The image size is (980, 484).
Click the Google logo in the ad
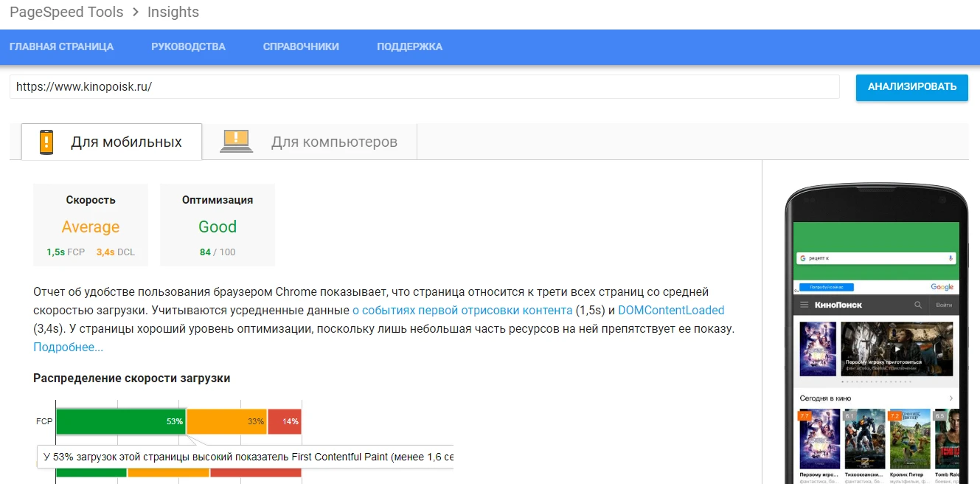(x=942, y=286)
